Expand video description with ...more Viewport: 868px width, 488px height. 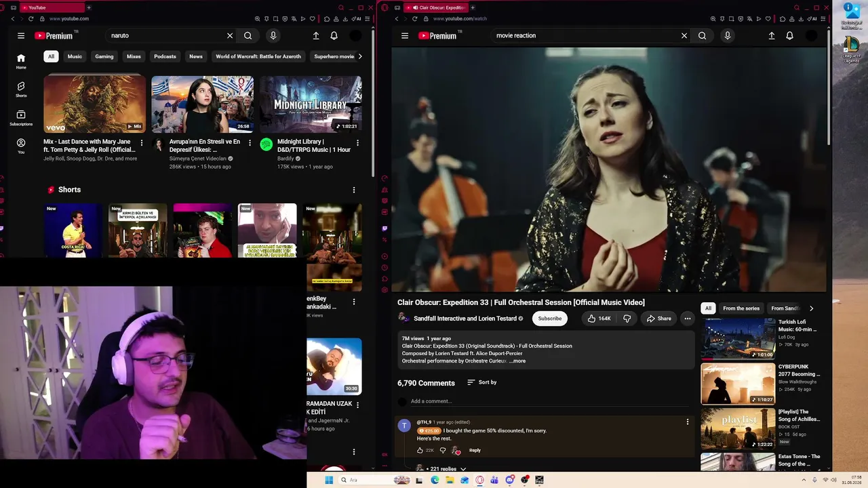pos(517,361)
